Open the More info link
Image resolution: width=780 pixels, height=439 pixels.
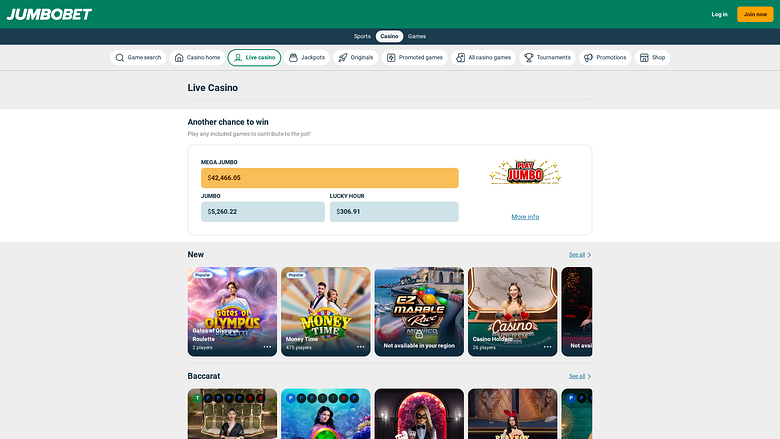pyautogui.click(x=525, y=217)
